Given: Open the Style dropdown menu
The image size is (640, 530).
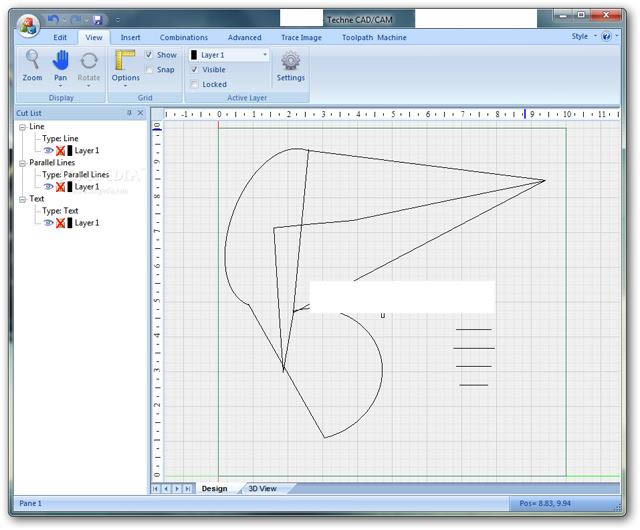Looking at the screenshot, I should (584, 36).
